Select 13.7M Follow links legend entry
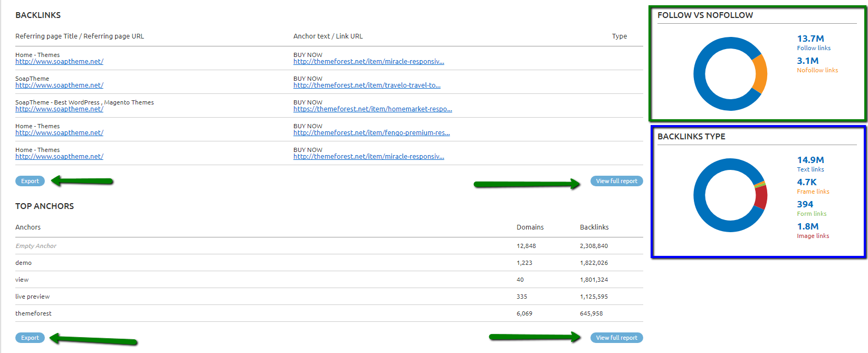Image resolution: width=868 pixels, height=353 pixels. pyautogui.click(x=813, y=43)
